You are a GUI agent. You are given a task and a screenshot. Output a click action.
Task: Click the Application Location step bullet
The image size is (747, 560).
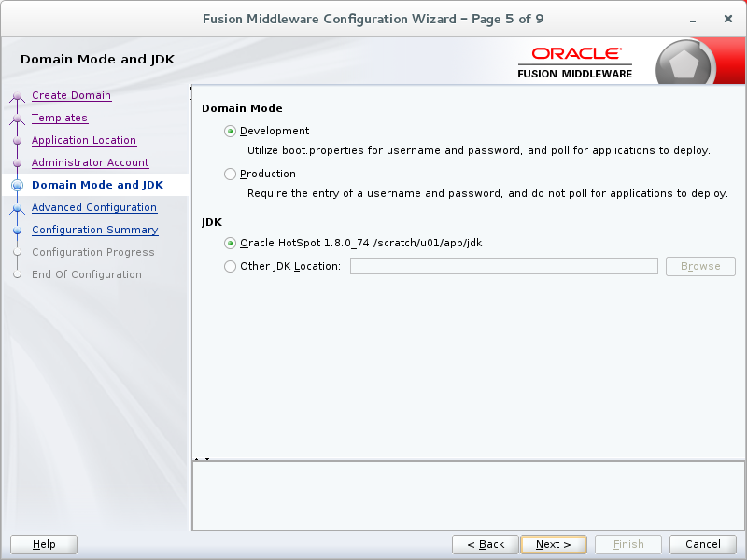[17, 141]
